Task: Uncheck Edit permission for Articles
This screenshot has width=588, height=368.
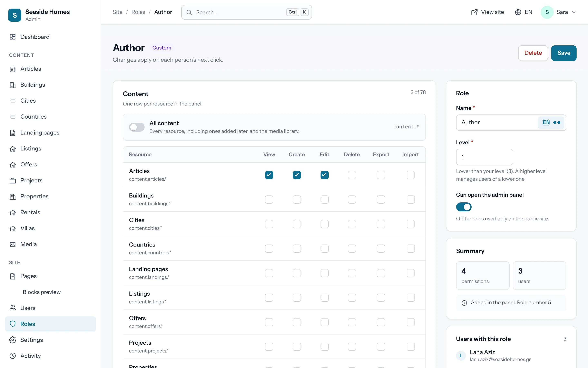Action: [324, 175]
